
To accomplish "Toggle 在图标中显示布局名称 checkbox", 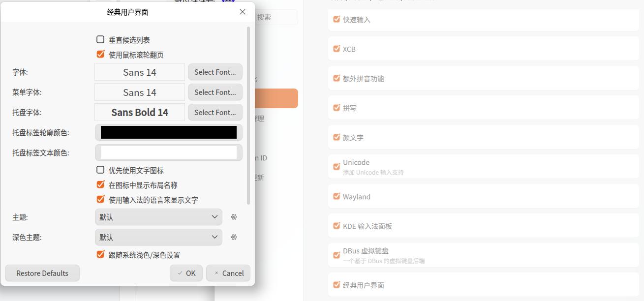I will (x=100, y=184).
